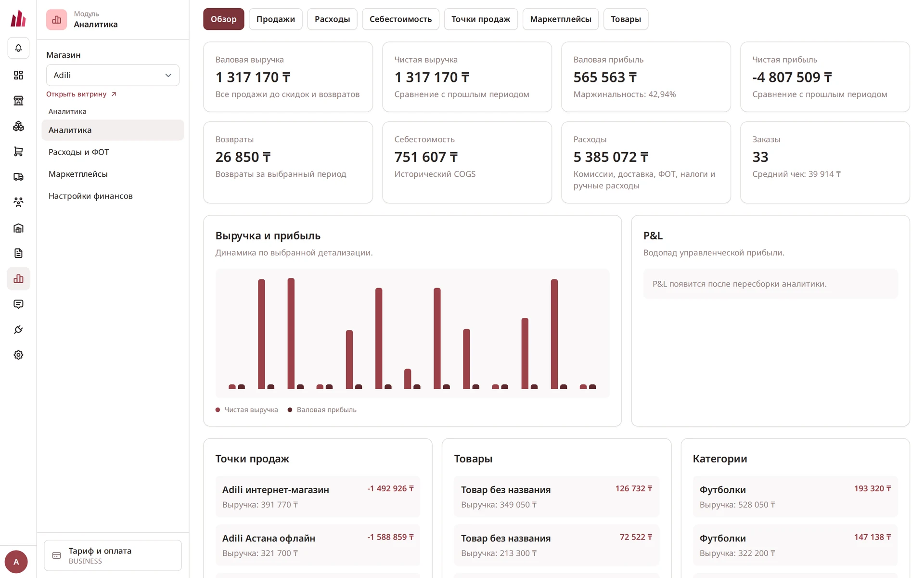Switch to the Расходы tab
The height and width of the screenshot is (578, 924).
[332, 19]
